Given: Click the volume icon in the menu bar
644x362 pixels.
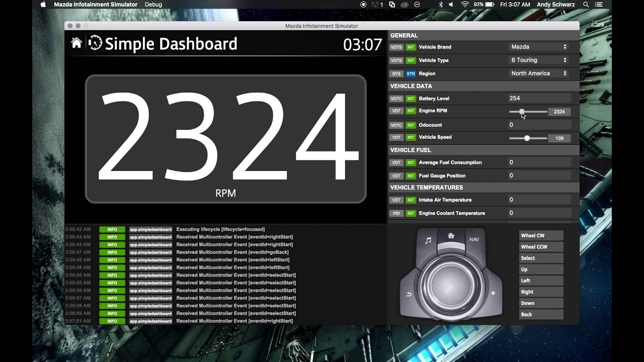Looking at the screenshot, I should pyautogui.click(x=451, y=5).
